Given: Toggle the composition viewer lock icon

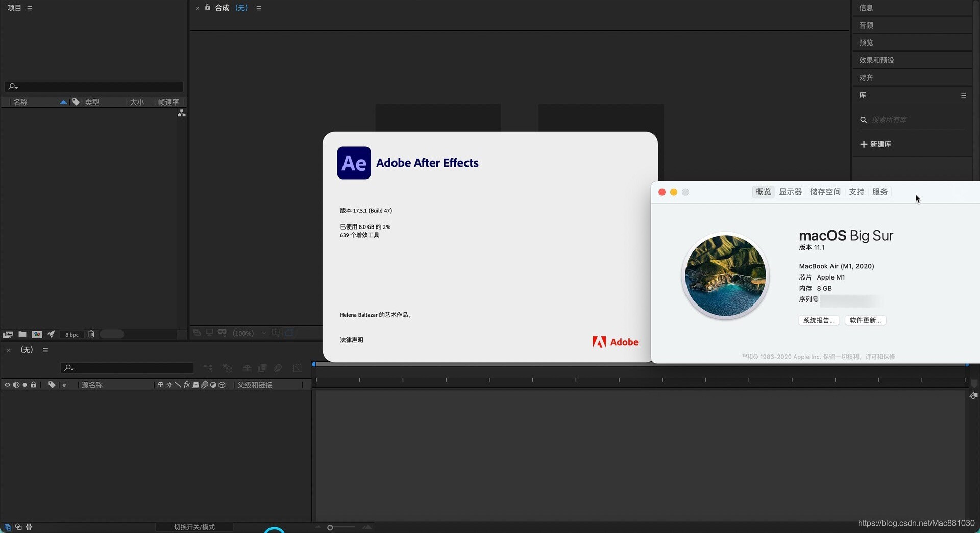Looking at the screenshot, I should point(208,7).
